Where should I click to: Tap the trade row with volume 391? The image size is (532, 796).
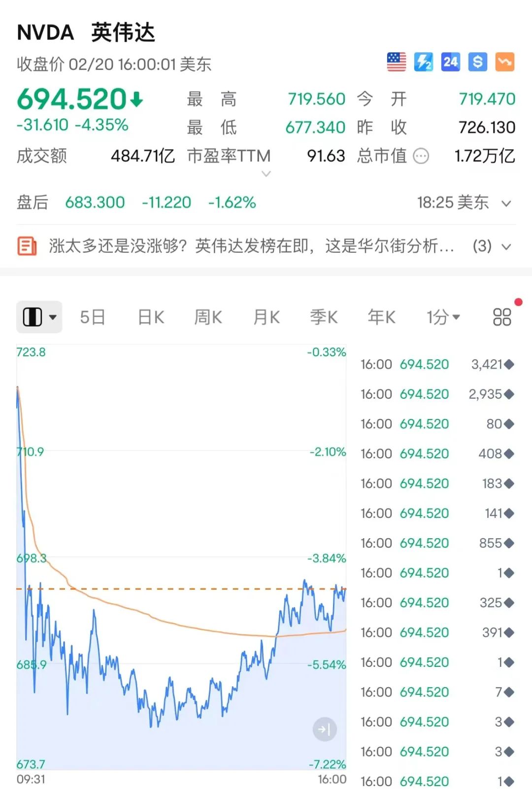coord(437,633)
